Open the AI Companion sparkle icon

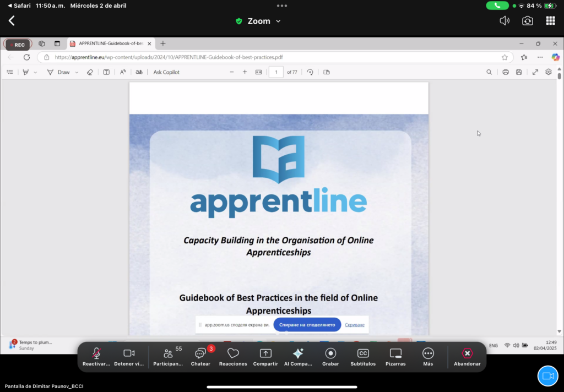coord(298,356)
